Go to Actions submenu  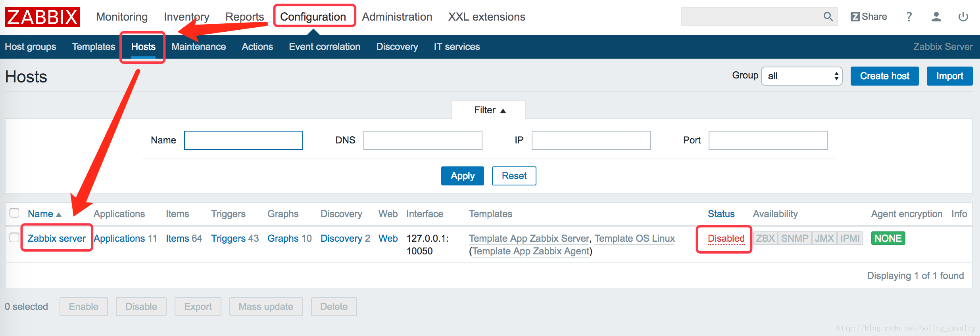pyautogui.click(x=257, y=47)
